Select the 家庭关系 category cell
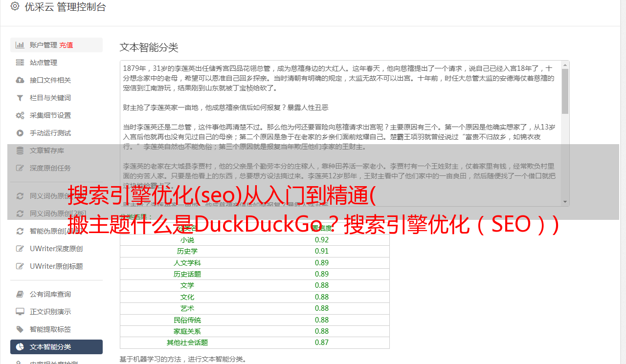Image resolution: width=626 pixels, height=364 pixels. coord(187,331)
